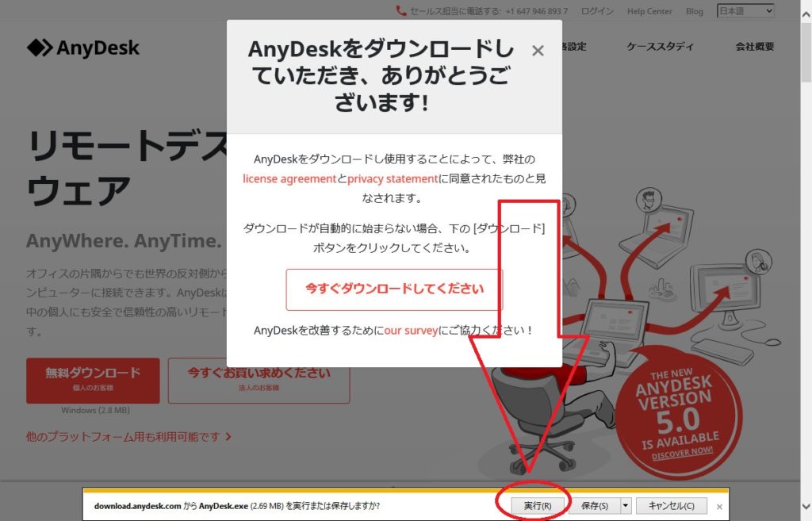
Task: Click the 保存(S) button in download bar
Action: point(594,505)
